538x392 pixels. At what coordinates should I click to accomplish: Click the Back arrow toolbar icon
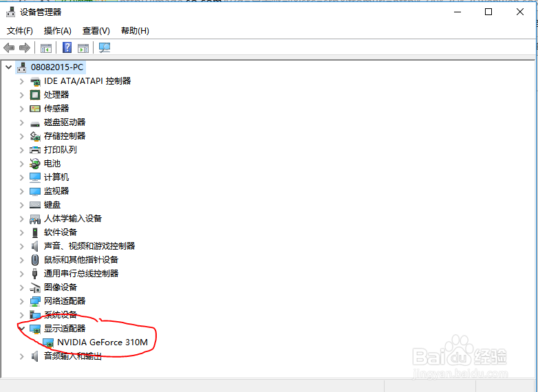pyautogui.click(x=9, y=47)
